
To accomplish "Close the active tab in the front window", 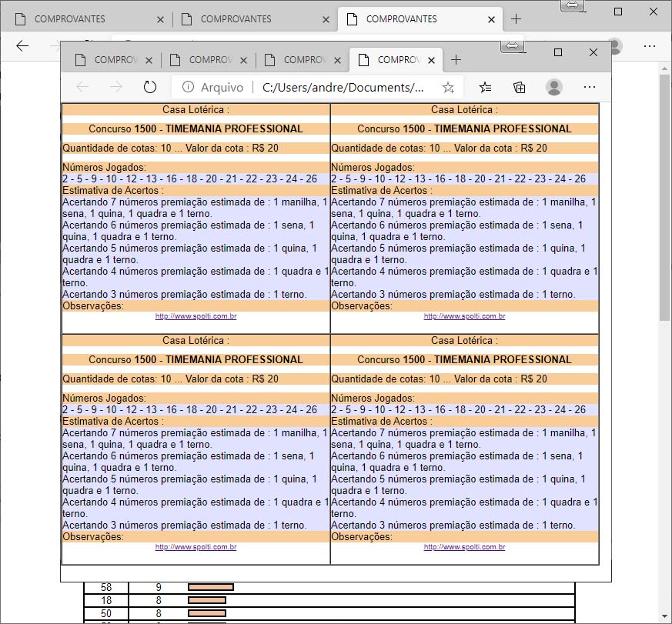I will [432, 59].
